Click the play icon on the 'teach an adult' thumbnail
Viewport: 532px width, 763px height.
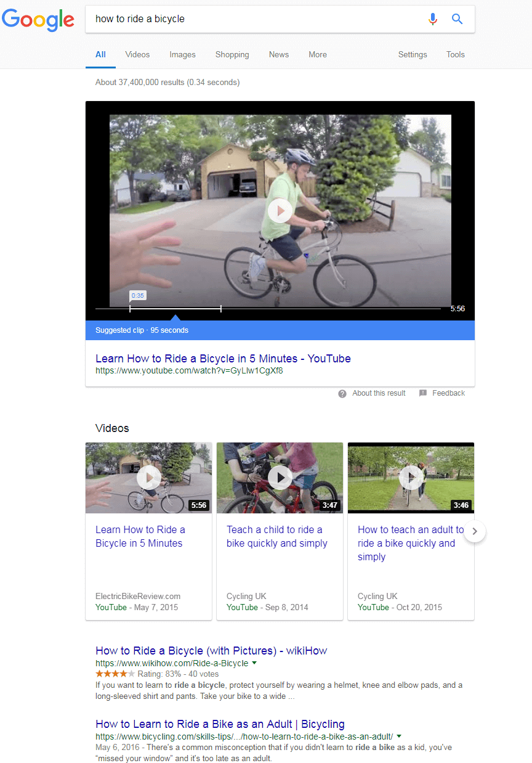(411, 477)
